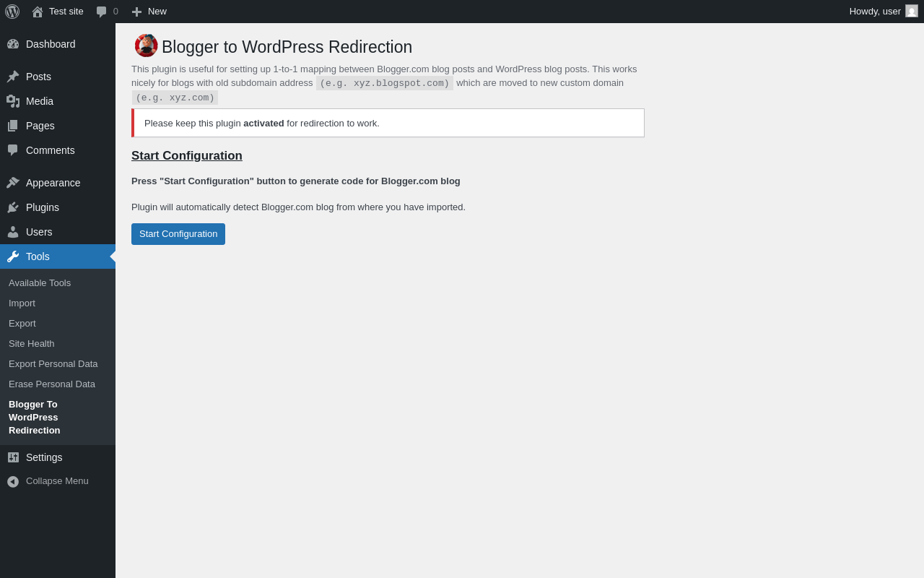Open the Test site home icon
The width and height of the screenshot is (924, 578).
coord(38,12)
